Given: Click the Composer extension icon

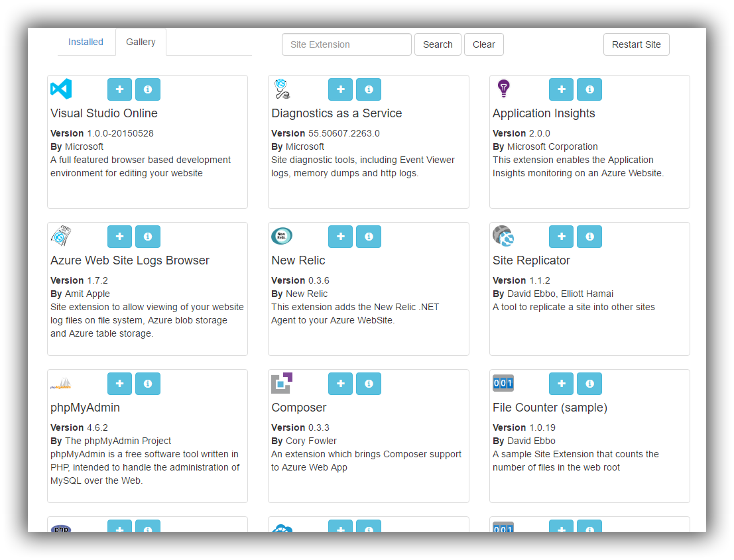Looking at the screenshot, I should pos(282,383).
